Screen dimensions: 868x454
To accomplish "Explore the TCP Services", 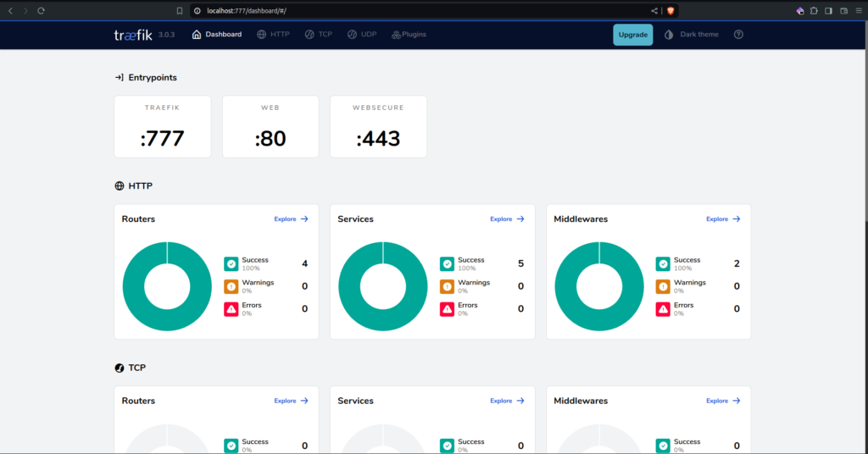I will (x=507, y=401).
